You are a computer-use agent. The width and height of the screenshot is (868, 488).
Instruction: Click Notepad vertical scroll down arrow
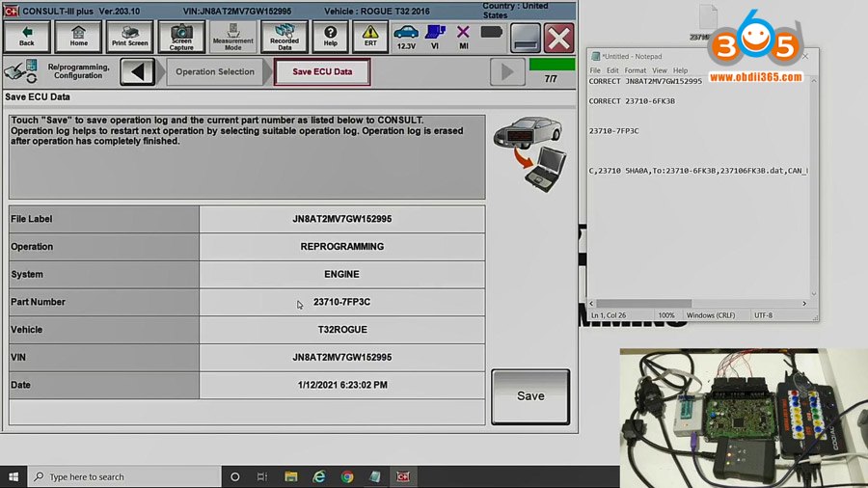click(814, 294)
